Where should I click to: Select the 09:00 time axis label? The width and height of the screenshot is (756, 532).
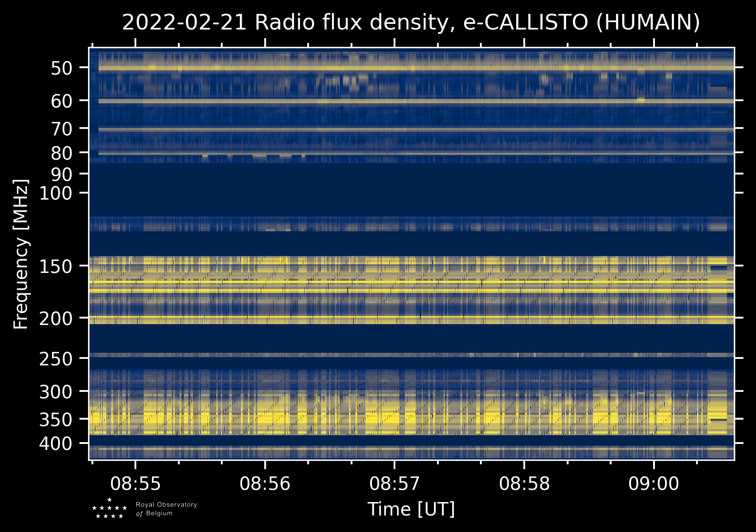click(x=654, y=483)
